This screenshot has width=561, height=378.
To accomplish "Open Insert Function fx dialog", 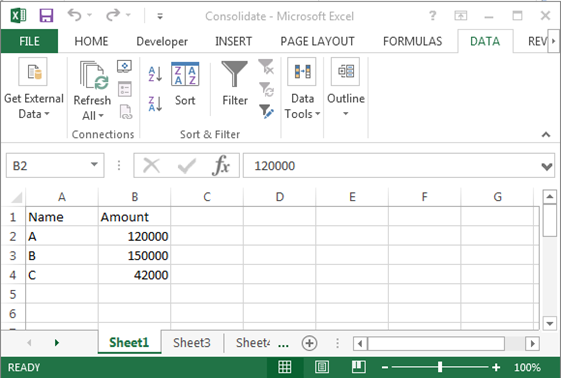I will pyautogui.click(x=221, y=166).
